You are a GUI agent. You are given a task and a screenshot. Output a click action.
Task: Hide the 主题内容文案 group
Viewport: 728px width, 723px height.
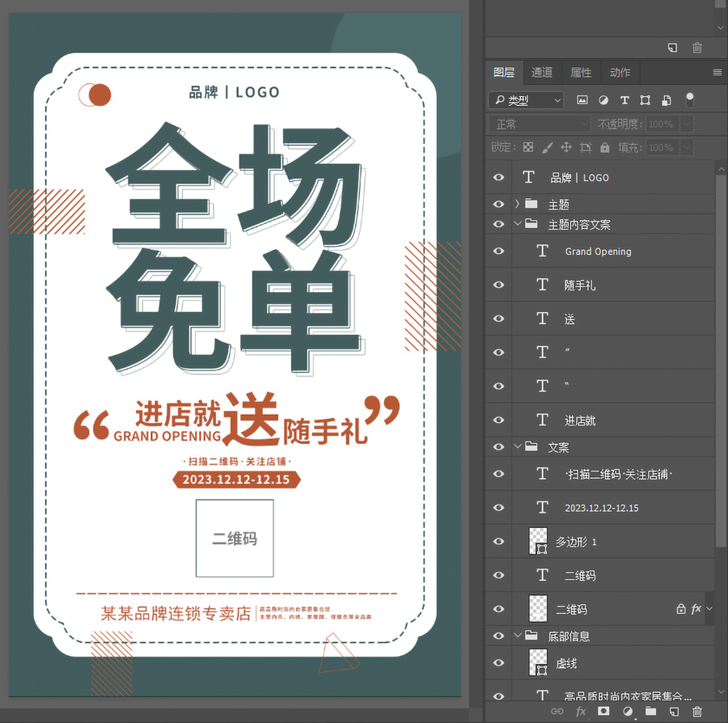tap(498, 224)
